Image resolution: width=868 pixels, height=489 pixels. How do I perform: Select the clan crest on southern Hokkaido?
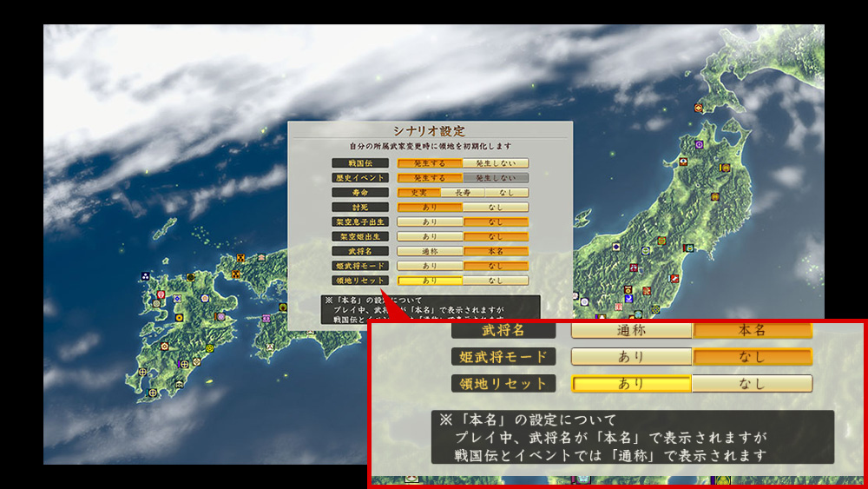tap(697, 108)
